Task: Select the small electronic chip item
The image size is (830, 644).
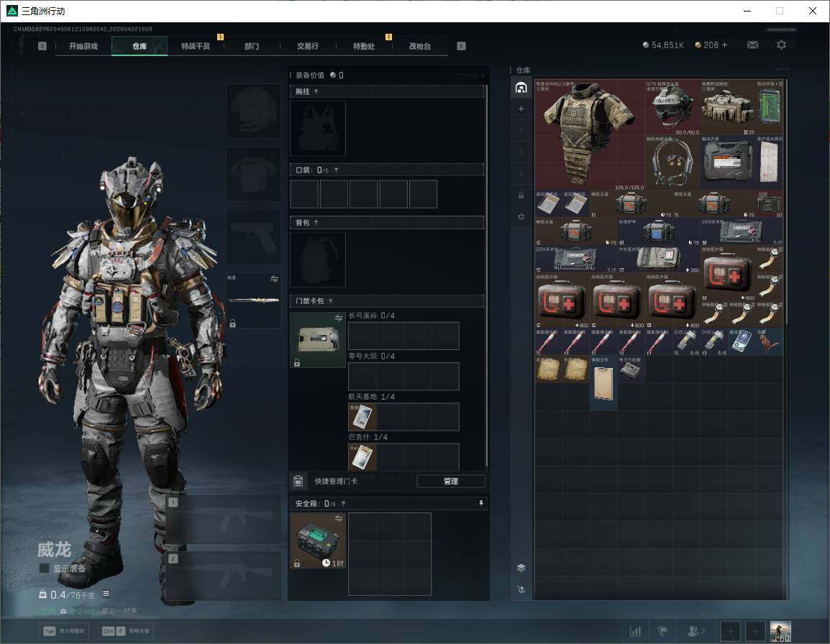Action: coord(631,369)
